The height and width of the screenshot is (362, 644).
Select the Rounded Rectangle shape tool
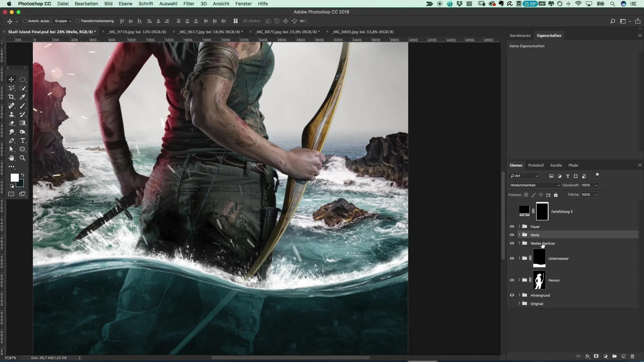[x=22, y=149]
